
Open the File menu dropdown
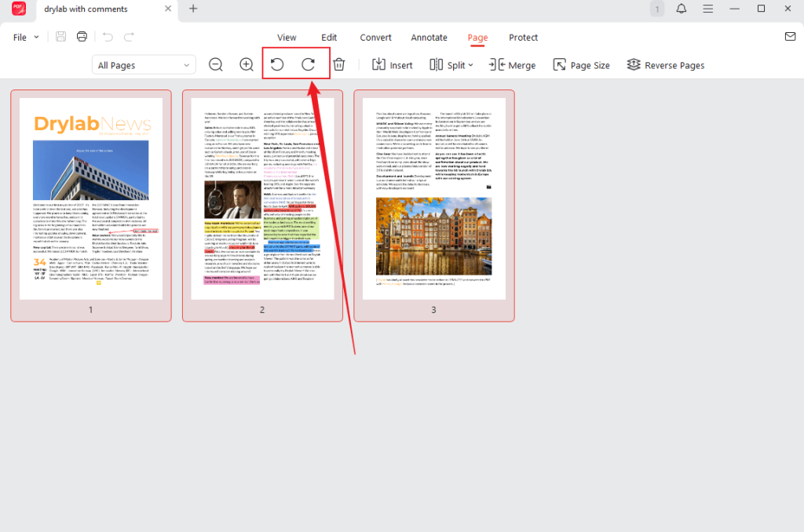[24, 37]
